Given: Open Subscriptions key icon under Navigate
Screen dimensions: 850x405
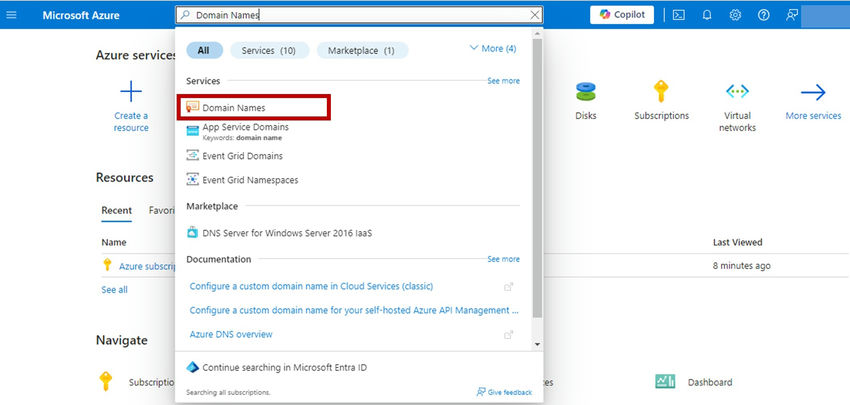Looking at the screenshot, I should point(106,381).
